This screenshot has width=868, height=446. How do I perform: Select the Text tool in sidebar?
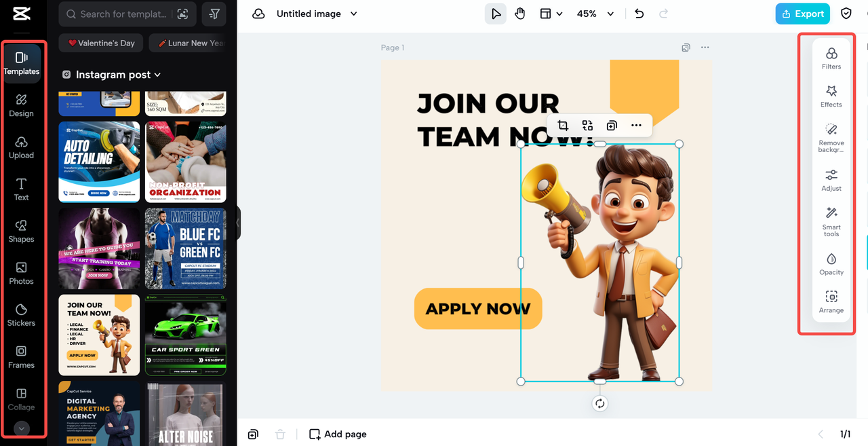[x=22, y=189]
